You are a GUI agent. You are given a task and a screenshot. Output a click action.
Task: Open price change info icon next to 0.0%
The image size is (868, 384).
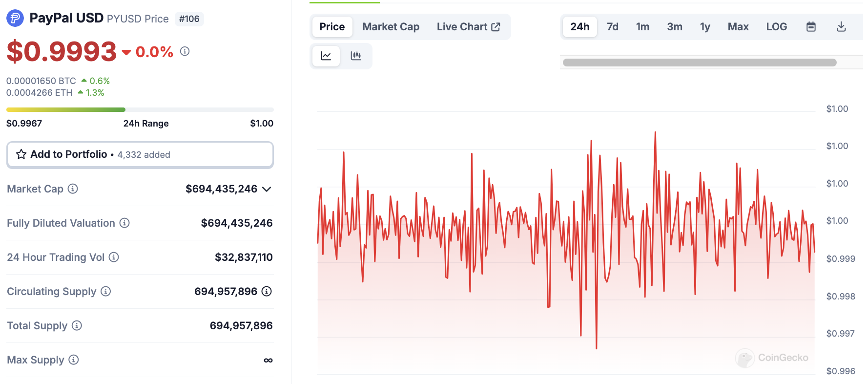click(x=185, y=51)
